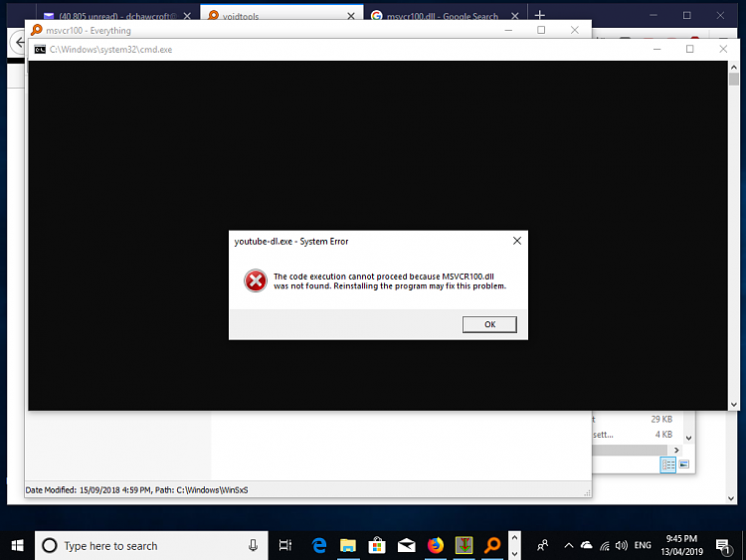746x560 pixels.
Task: Open the Action Center notifications icon
Action: click(723, 546)
